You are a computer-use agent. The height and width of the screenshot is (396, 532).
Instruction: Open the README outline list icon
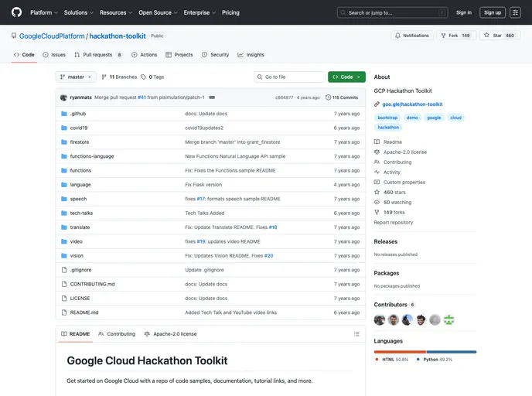pos(356,334)
